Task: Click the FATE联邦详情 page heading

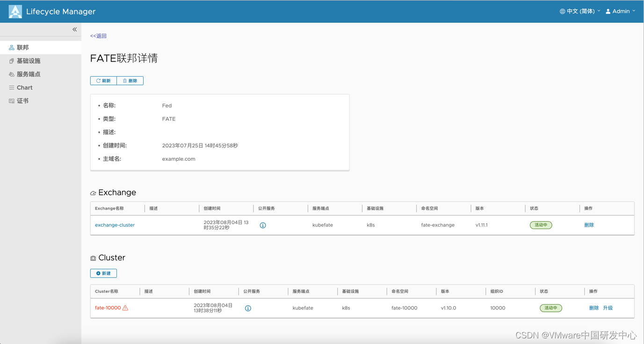Action: [124, 58]
